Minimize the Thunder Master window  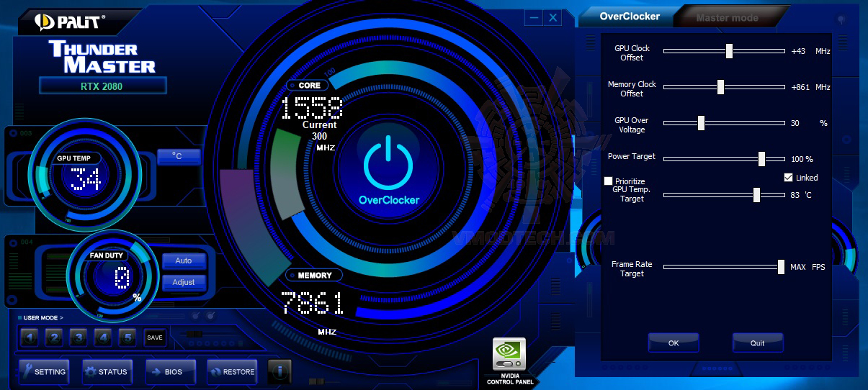pos(534,18)
